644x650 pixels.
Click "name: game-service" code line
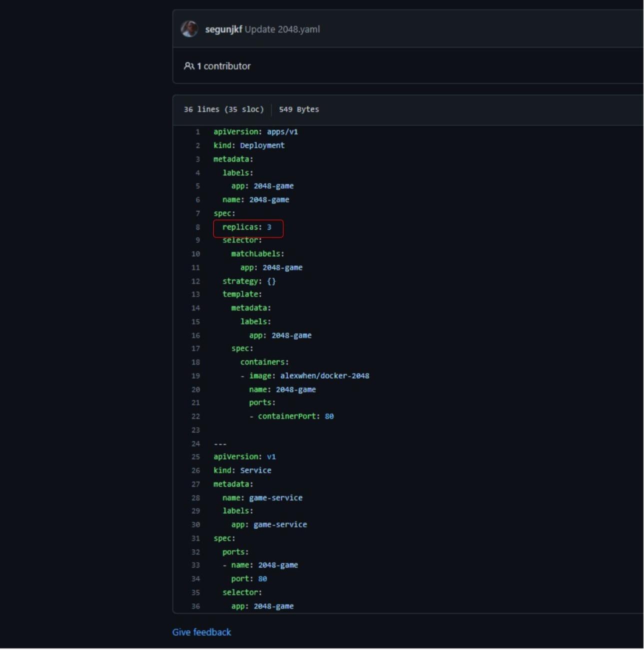pos(262,498)
